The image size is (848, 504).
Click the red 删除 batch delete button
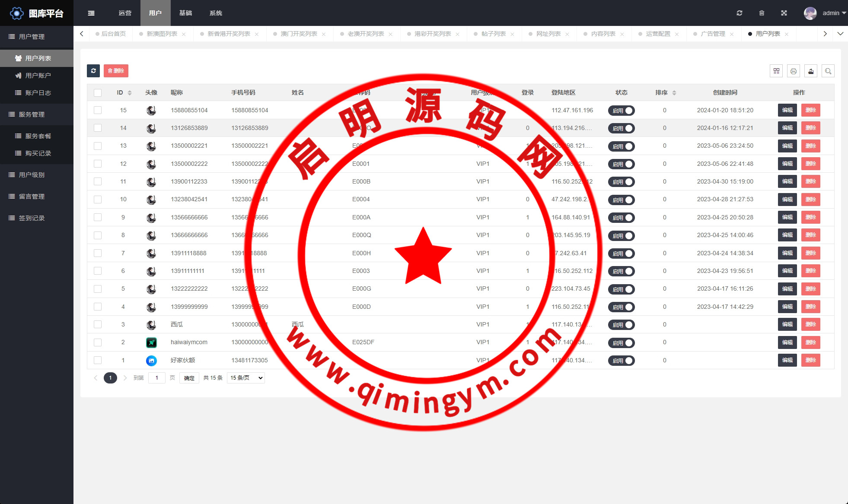click(x=116, y=71)
